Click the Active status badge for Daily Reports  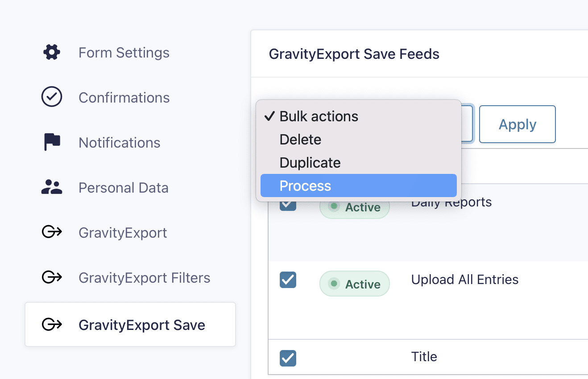click(354, 206)
